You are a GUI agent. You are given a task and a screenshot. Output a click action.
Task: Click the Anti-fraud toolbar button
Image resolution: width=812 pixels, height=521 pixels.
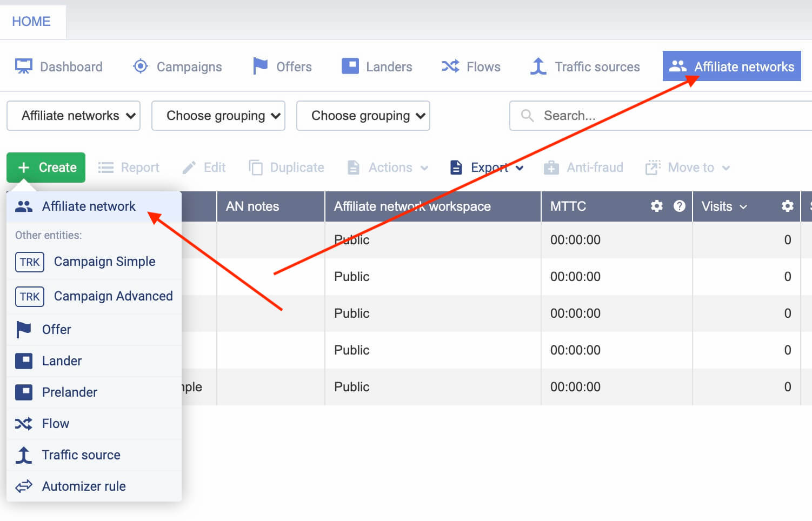click(584, 168)
